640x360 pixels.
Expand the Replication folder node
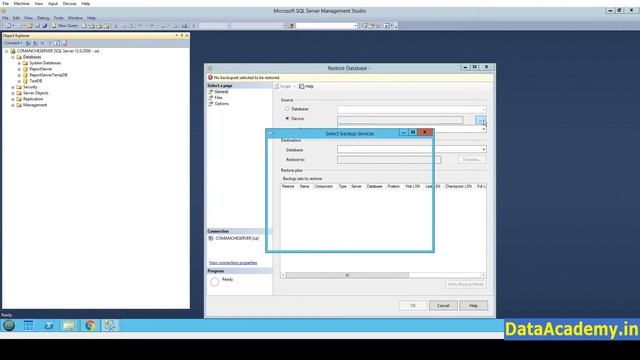pos(13,99)
